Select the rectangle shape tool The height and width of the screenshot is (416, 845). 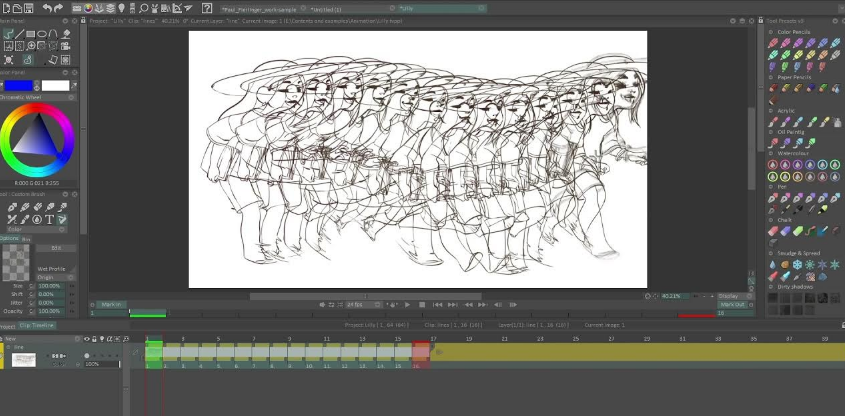pyautogui.click(x=31, y=34)
